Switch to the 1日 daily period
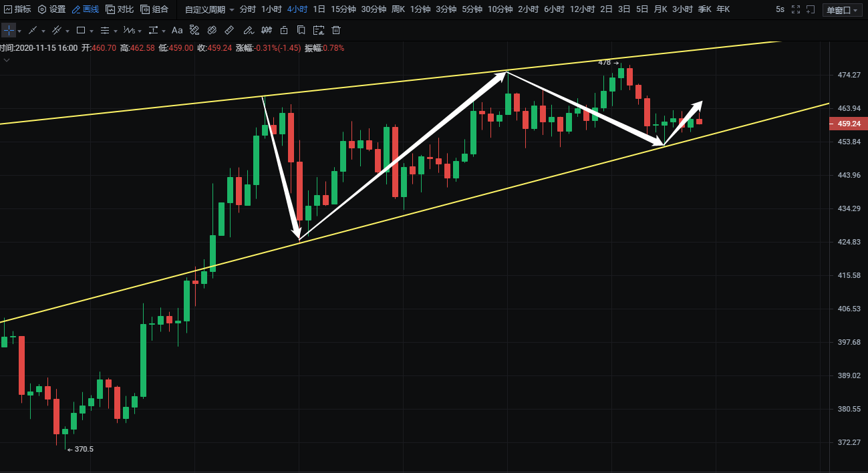Image resolution: width=868 pixels, height=473 pixels. coord(319,9)
